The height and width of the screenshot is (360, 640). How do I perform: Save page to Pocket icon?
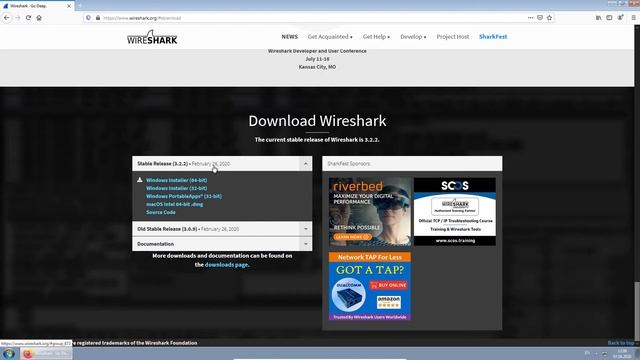(x=540, y=18)
